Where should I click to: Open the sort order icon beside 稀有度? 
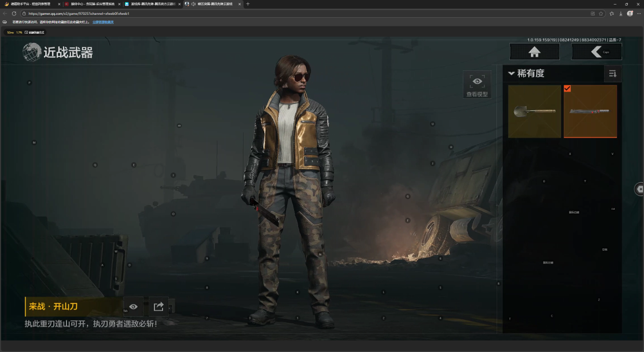[613, 74]
